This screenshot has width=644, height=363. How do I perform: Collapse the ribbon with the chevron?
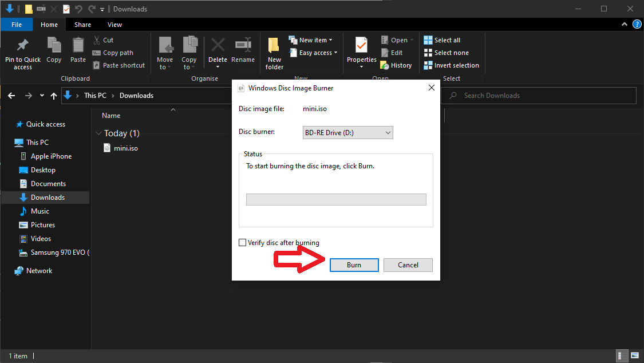coord(625,24)
